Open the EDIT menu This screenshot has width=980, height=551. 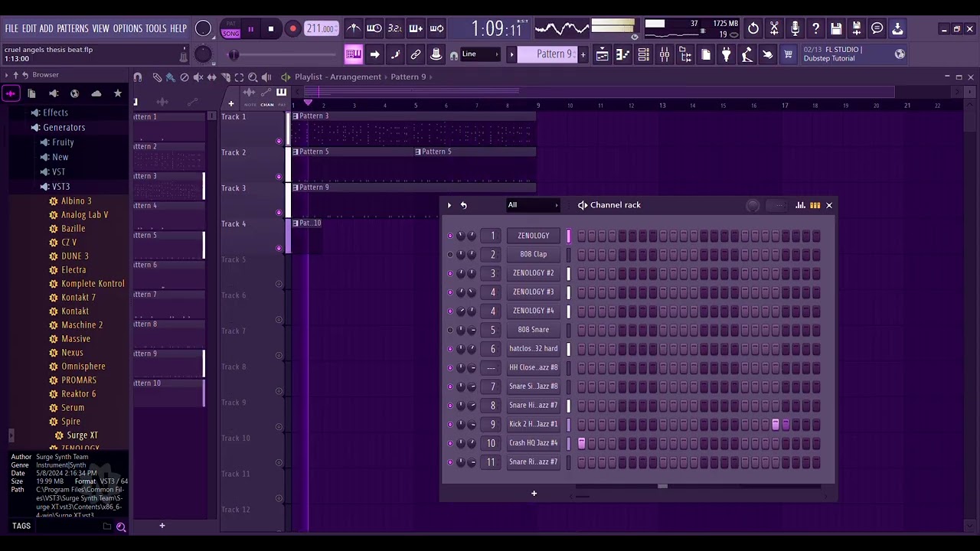(29, 28)
